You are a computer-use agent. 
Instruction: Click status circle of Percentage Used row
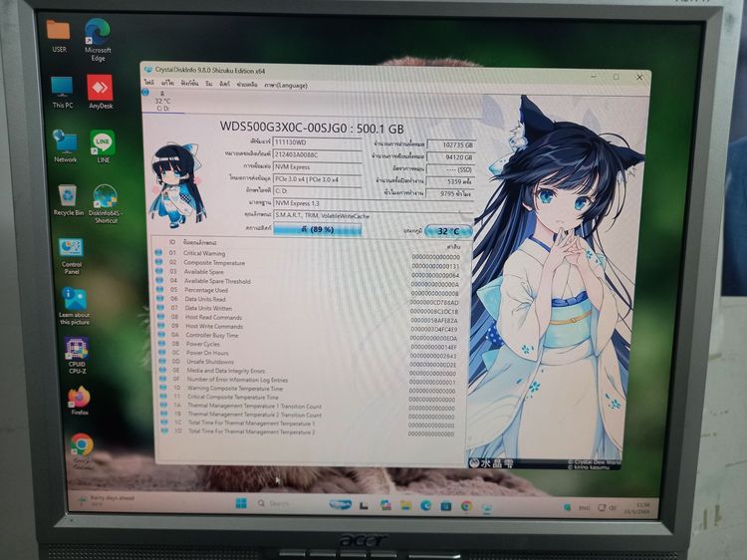pos(159,289)
